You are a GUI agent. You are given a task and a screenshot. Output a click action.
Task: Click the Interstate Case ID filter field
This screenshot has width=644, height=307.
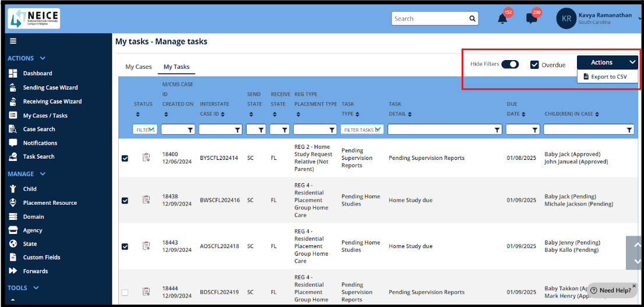(x=221, y=130)
